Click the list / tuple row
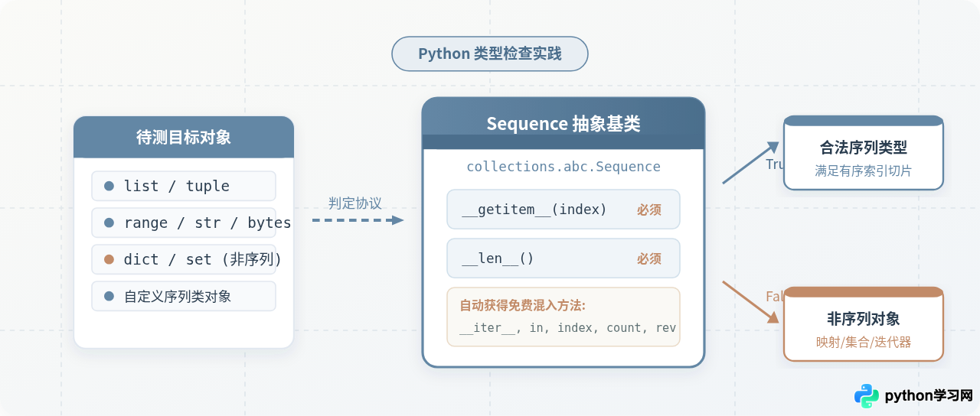 point(184,186)
